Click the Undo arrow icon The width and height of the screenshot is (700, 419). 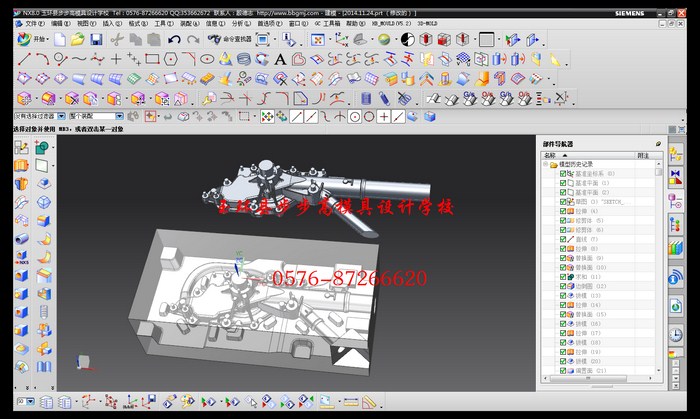[x=175, y=39]
